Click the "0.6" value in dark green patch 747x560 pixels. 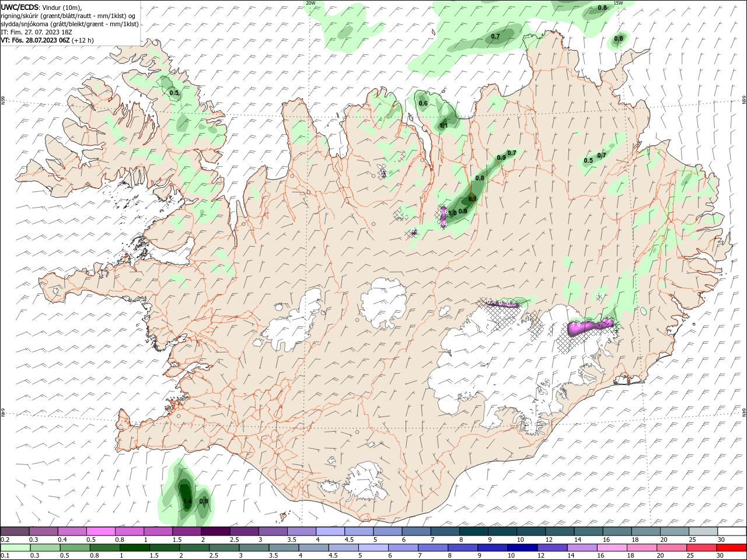pyautogui.click(x=423, y=103)
